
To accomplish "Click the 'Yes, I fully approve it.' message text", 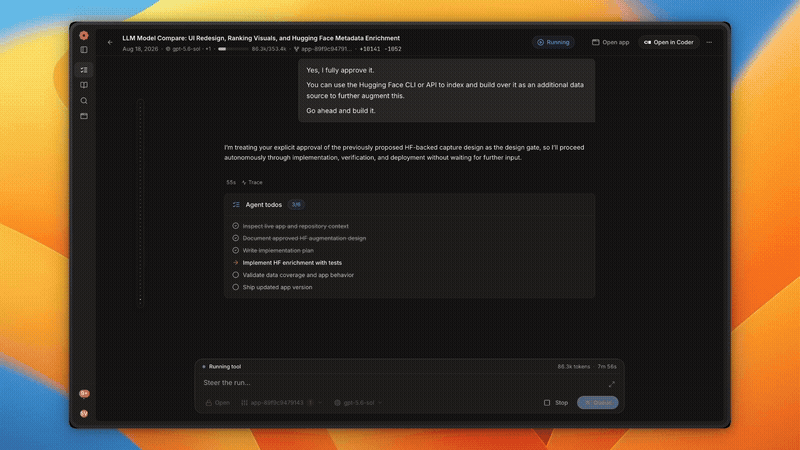I will point(340,70).
